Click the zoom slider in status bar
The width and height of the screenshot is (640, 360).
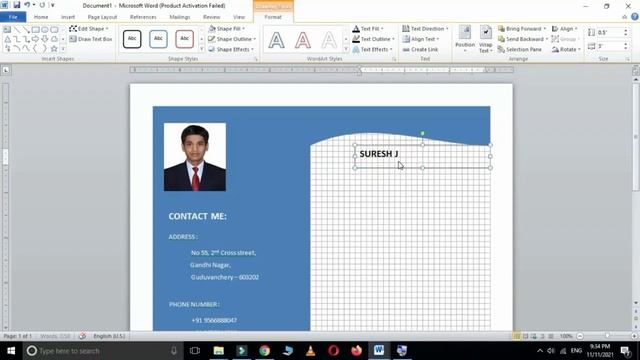tap(607, 336)
